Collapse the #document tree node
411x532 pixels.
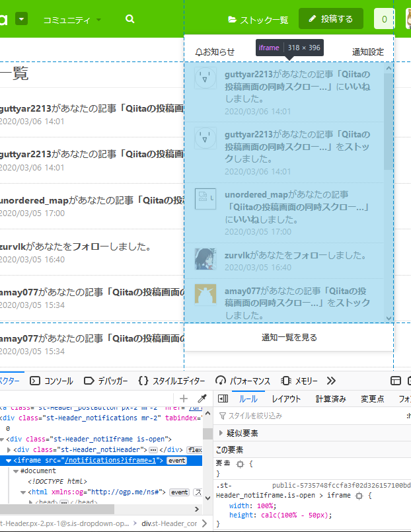tap(16, 471)
